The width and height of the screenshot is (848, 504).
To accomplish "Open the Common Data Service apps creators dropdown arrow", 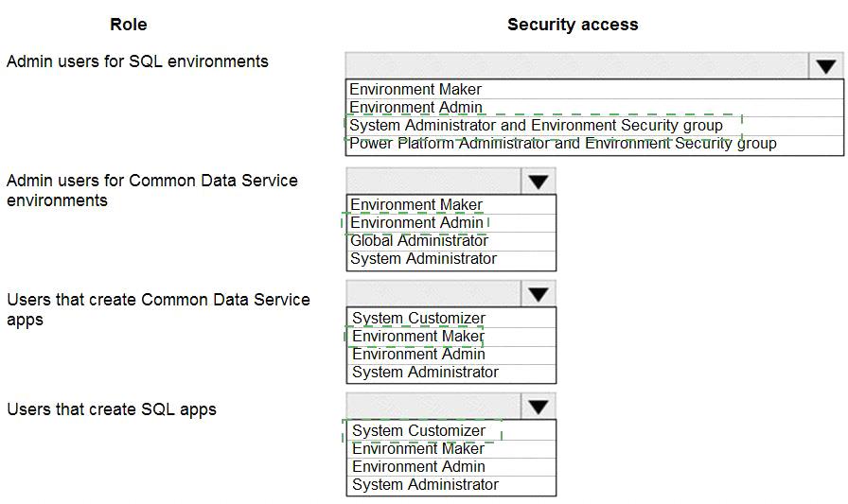I will coord(539,294).
